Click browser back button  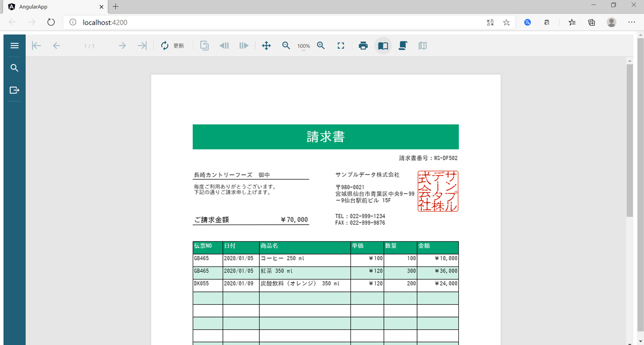click(x=13, y=22)
